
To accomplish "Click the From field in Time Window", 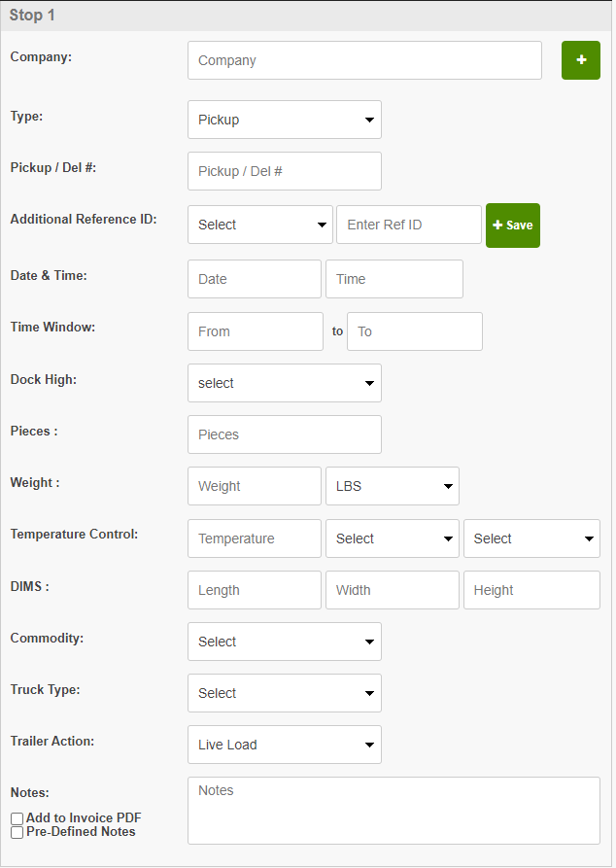I will tap(255, 331).
